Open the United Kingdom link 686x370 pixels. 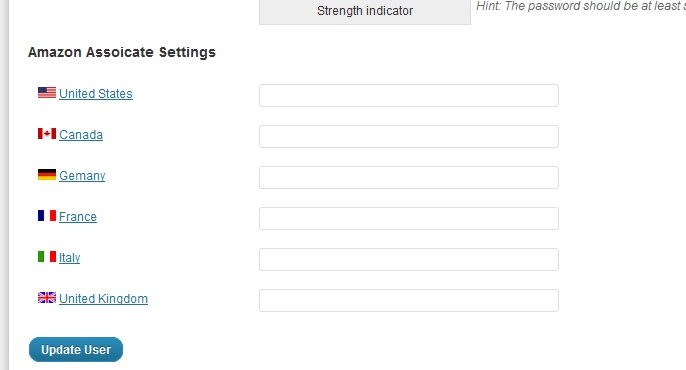(x=103, y=299)
